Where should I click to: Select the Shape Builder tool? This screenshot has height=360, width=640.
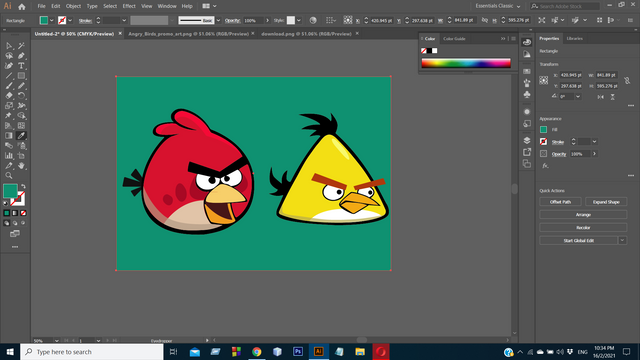pos(21,116)
